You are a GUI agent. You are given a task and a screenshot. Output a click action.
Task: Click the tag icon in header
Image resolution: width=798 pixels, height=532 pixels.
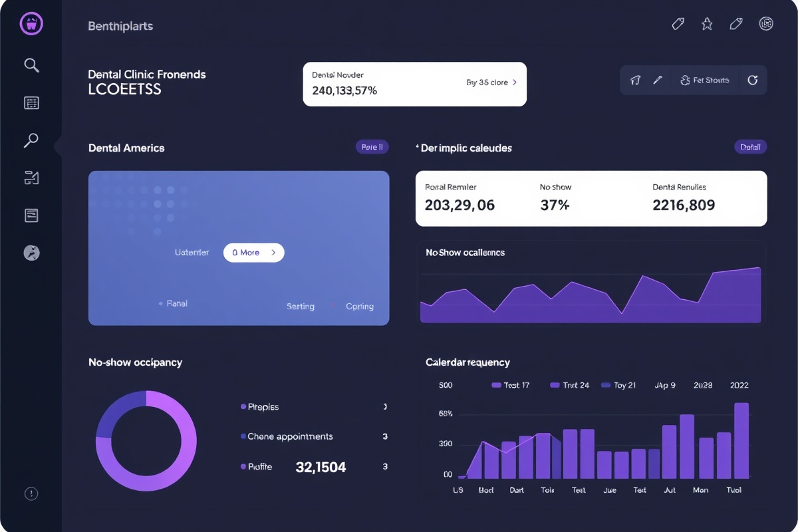(x=678, y=24)
